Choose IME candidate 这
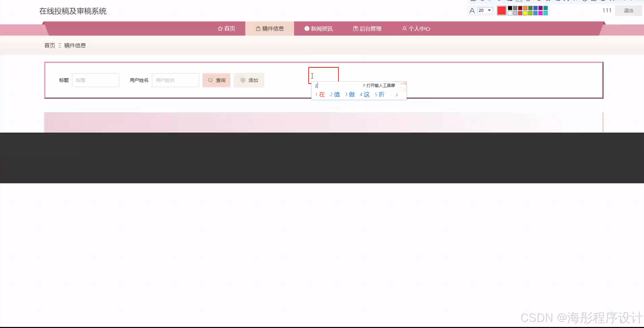This screenshot has height=328, width=644. 366,95
